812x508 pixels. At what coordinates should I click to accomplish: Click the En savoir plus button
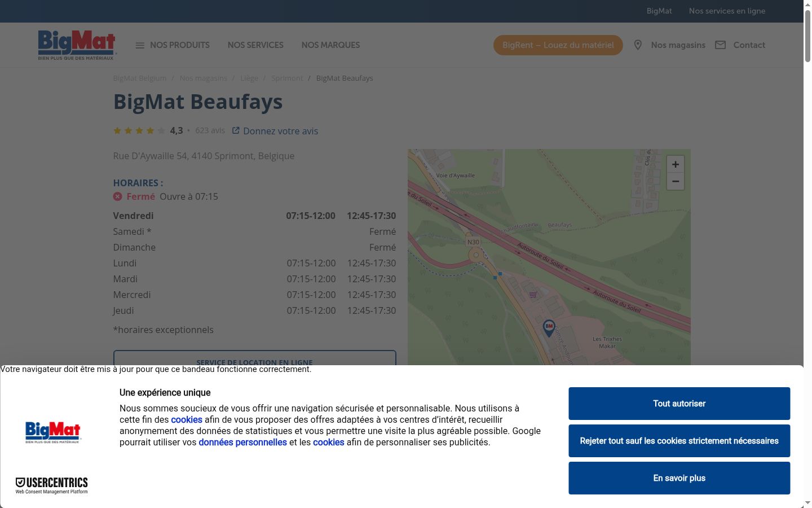679,478
